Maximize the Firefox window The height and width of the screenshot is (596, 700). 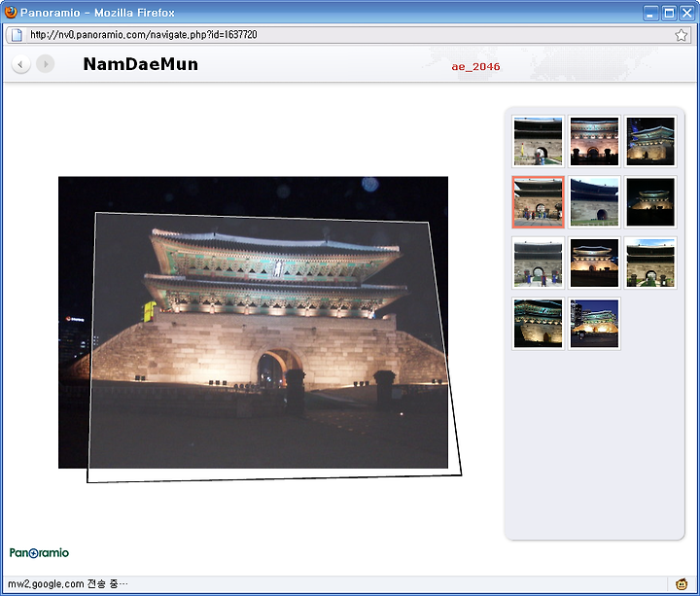click(669, 14)
